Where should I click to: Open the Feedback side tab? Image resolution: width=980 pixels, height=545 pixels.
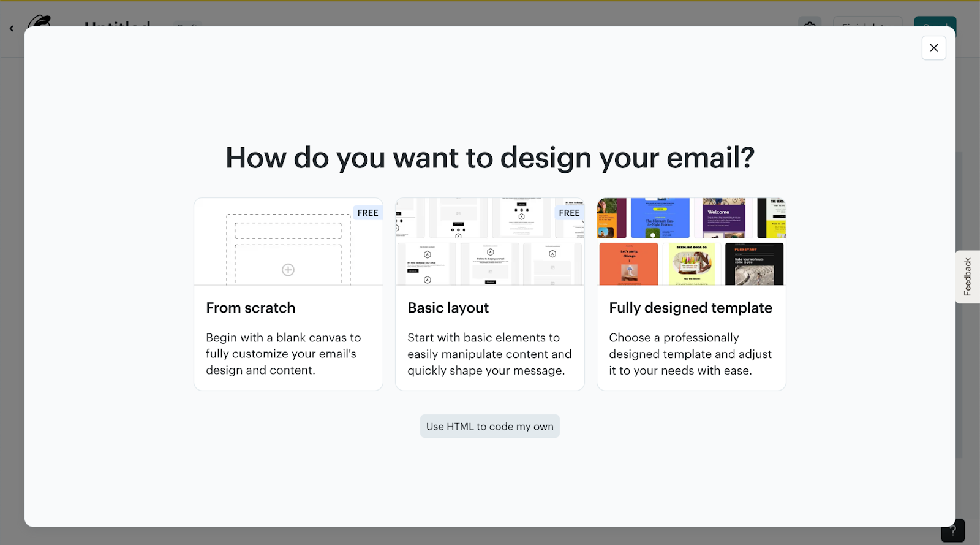pyautogui.click(x=967, y=276)
